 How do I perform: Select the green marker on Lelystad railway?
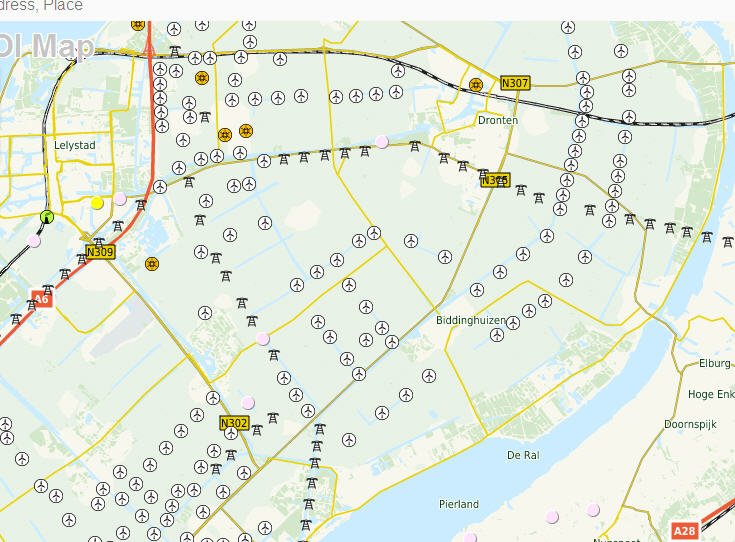47,217
